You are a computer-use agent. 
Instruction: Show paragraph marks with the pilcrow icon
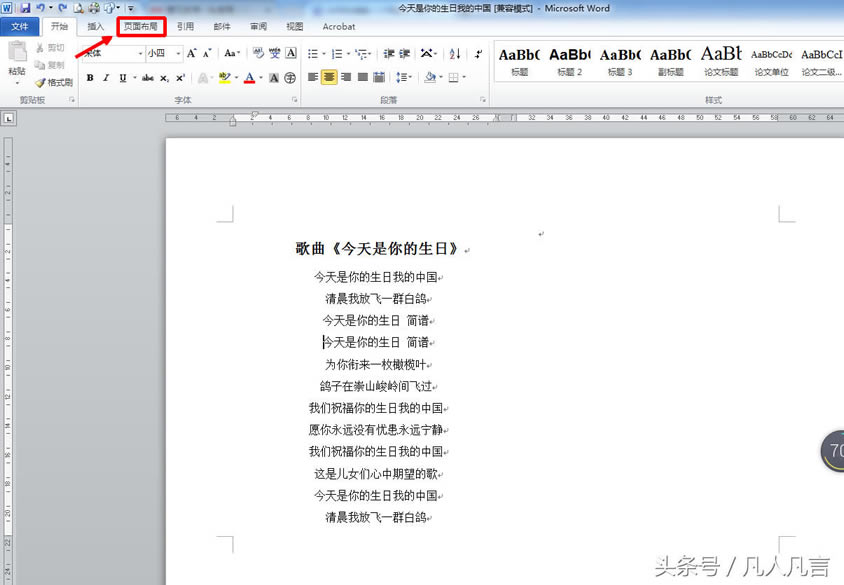click(478, 54)
